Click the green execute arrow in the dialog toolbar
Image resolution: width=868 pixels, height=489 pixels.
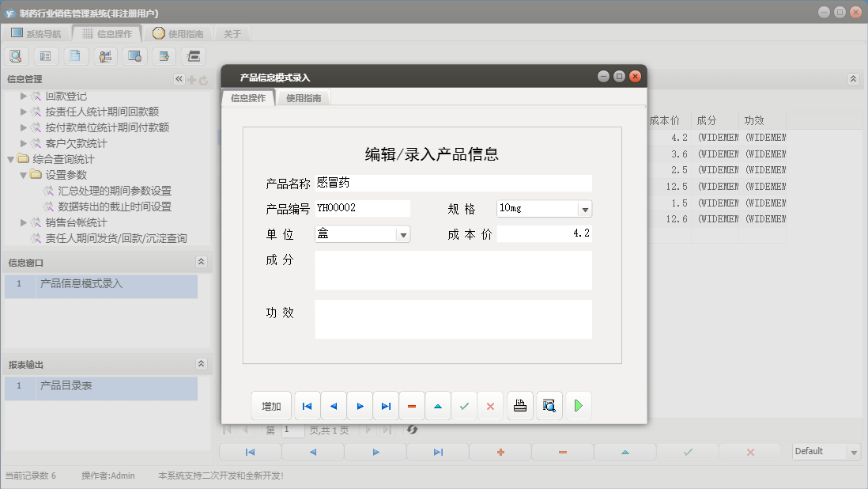click(578, 405)
